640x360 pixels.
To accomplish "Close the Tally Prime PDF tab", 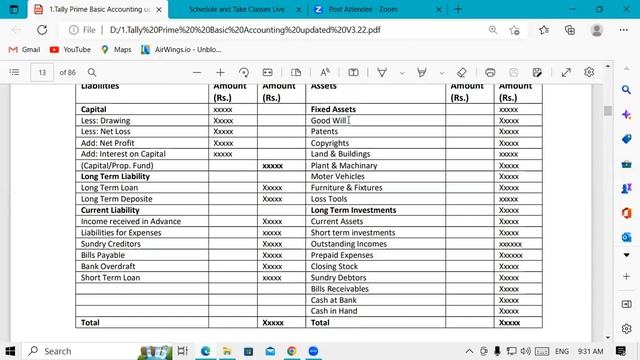I will pos(159,9).
